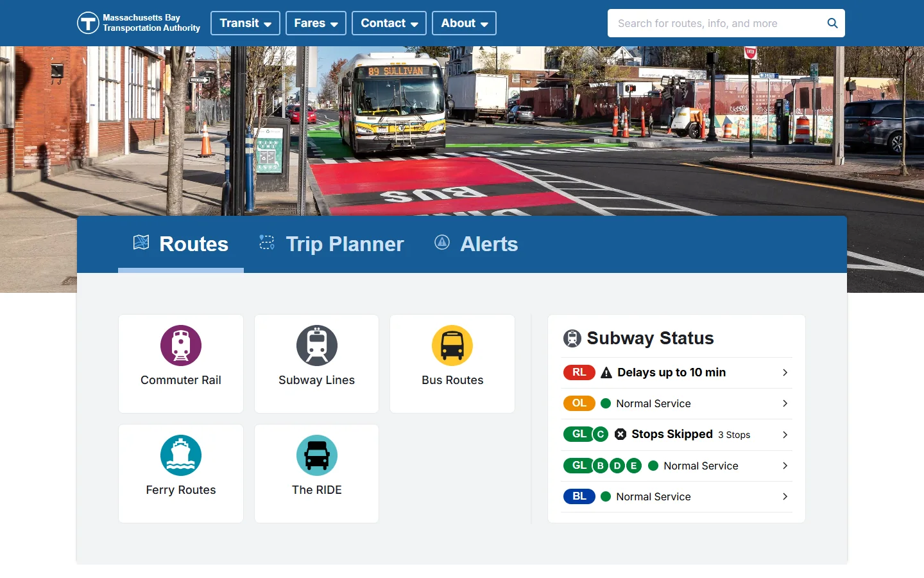Click the Red Line delay warning triangle

[606, 372]
